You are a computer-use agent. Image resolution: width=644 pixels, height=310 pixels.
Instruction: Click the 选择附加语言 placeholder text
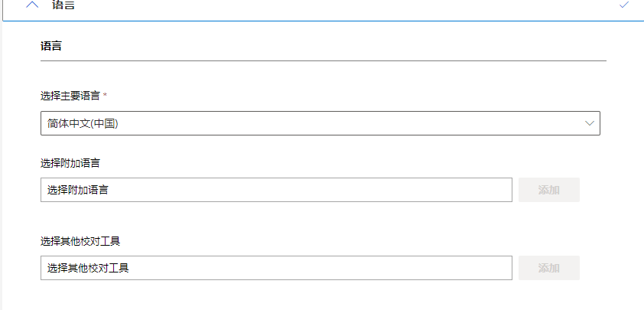coord(77,190)
